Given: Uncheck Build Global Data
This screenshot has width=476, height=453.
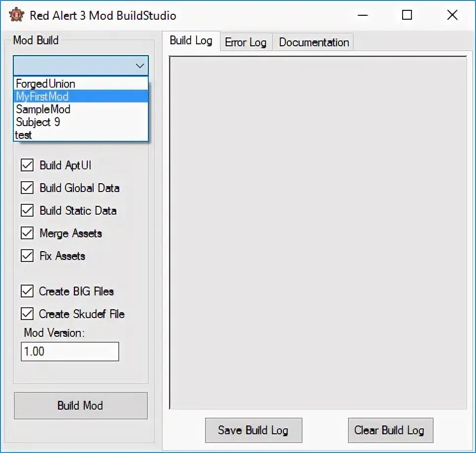Looking at the screenshot, I should pyautogui.click(x=27, y=188).
